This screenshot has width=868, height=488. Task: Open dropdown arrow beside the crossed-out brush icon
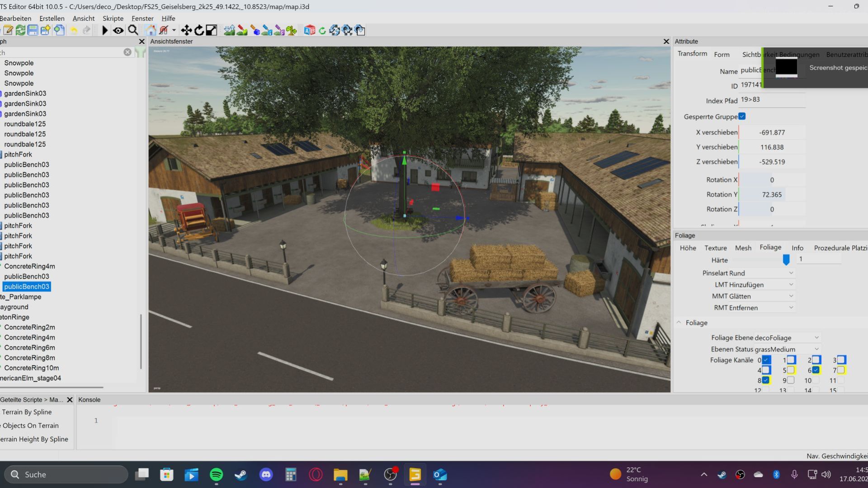tap(174, 30)
